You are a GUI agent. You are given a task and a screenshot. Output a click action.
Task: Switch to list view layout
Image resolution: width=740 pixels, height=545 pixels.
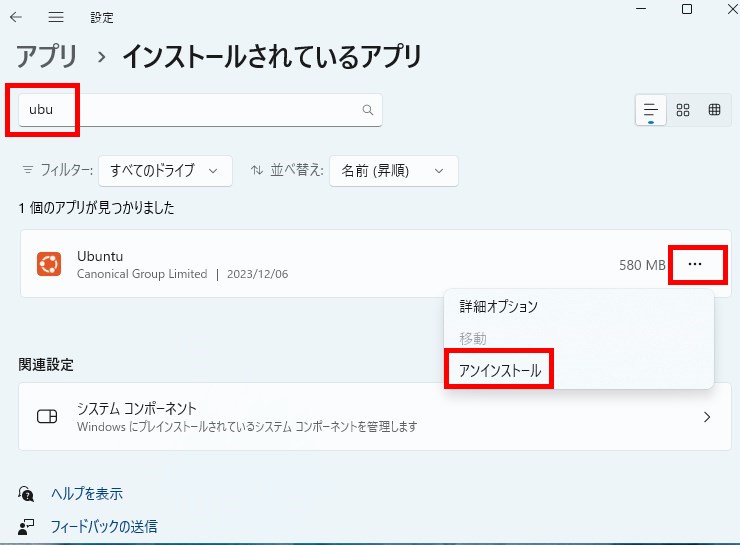[651, 110]
